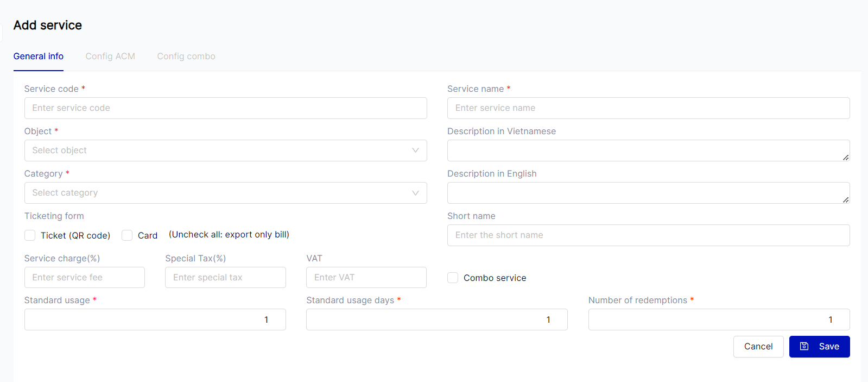The image size is (868, 382).
Task: Click Category dropdown chevron arrow
Action: (x=415, y=193)
